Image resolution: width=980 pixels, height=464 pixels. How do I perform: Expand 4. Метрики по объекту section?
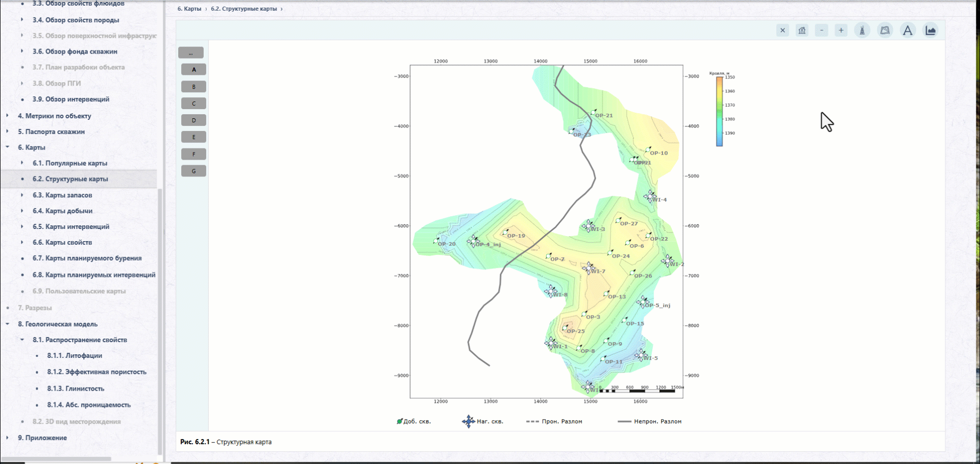click(x=7, y=116)
